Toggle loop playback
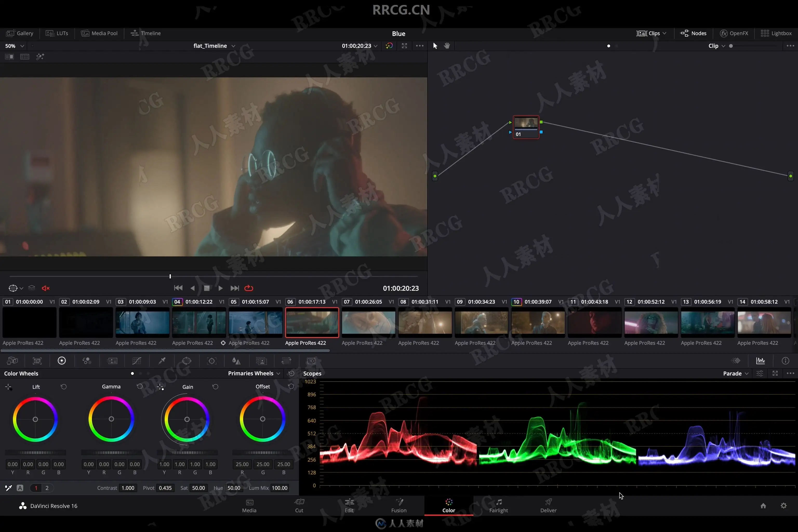798x532 pixels. (x=249, y=288)
